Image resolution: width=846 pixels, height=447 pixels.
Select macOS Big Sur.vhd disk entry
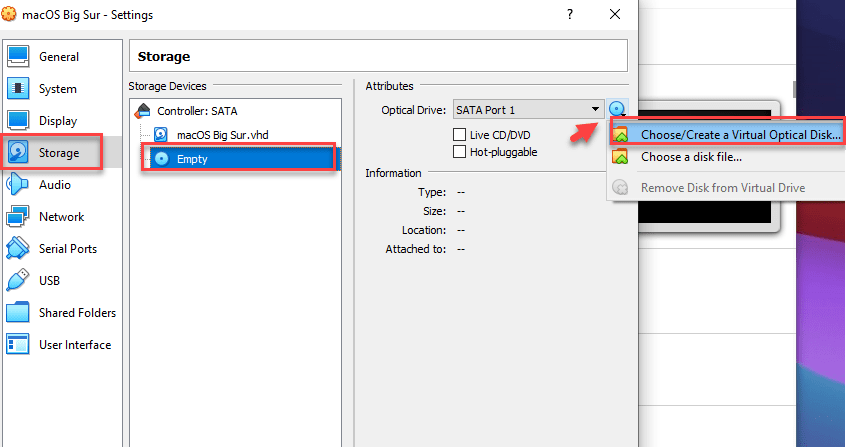click(x=222, y=135)
